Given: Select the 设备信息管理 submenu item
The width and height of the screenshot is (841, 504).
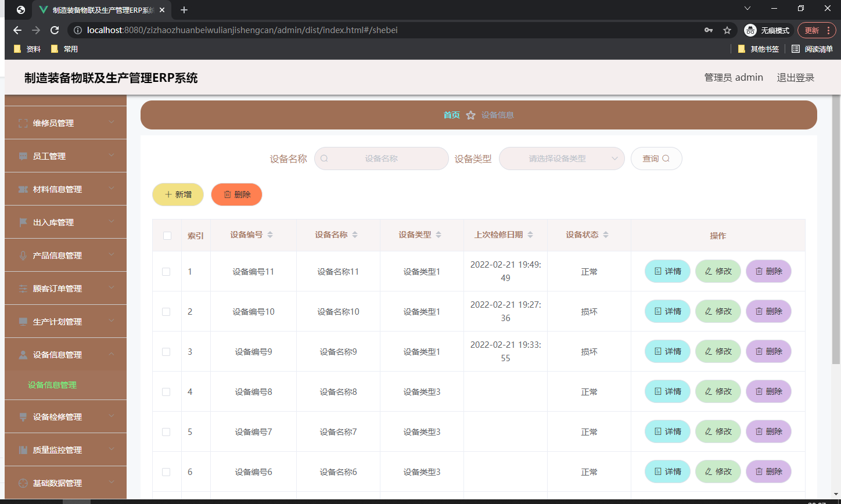Looking at the screenshot, I should (52, 385).
